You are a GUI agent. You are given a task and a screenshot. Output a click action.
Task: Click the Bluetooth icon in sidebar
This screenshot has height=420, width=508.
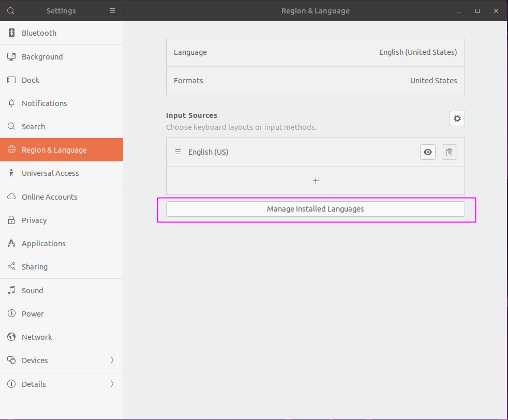[x=11, y=33]
